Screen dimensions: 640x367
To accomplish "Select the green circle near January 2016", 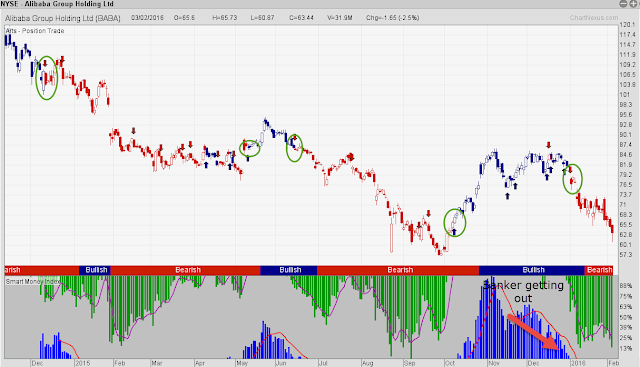I will pos(572,179).
